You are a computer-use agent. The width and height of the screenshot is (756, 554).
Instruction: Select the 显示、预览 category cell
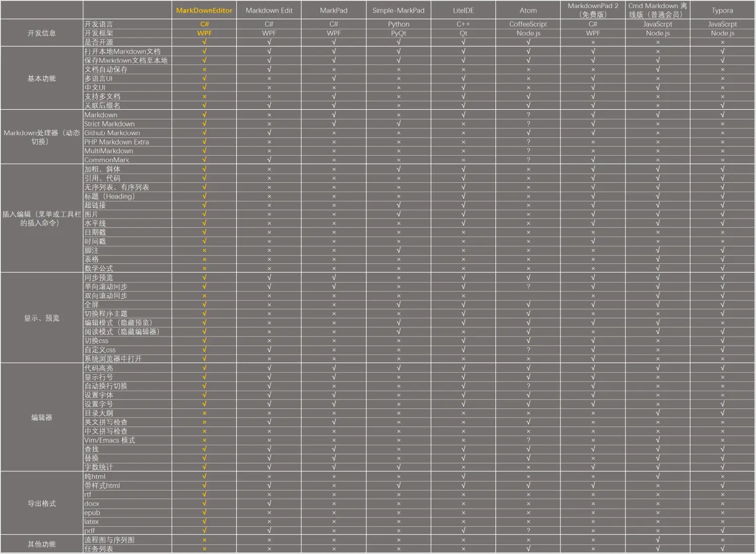click(42, 318)
